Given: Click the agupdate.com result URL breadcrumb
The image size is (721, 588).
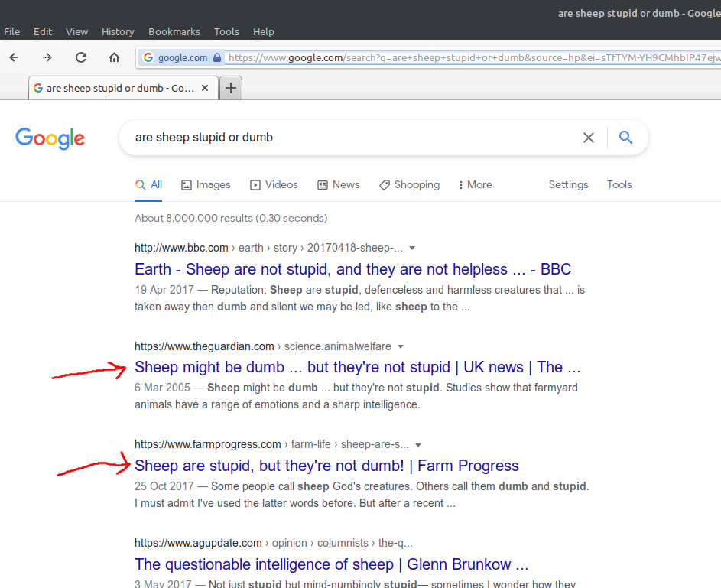Looking at the screenshot, I should point(274,543).
